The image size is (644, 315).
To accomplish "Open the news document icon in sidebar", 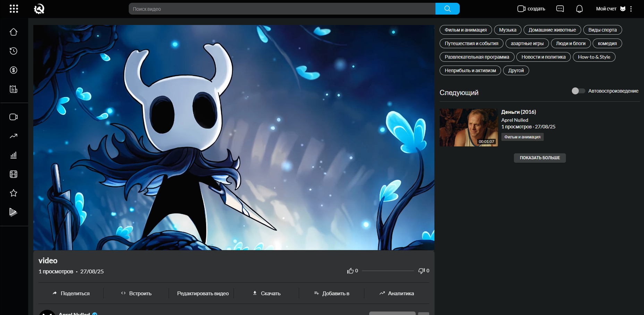I will tap(14, 89).
